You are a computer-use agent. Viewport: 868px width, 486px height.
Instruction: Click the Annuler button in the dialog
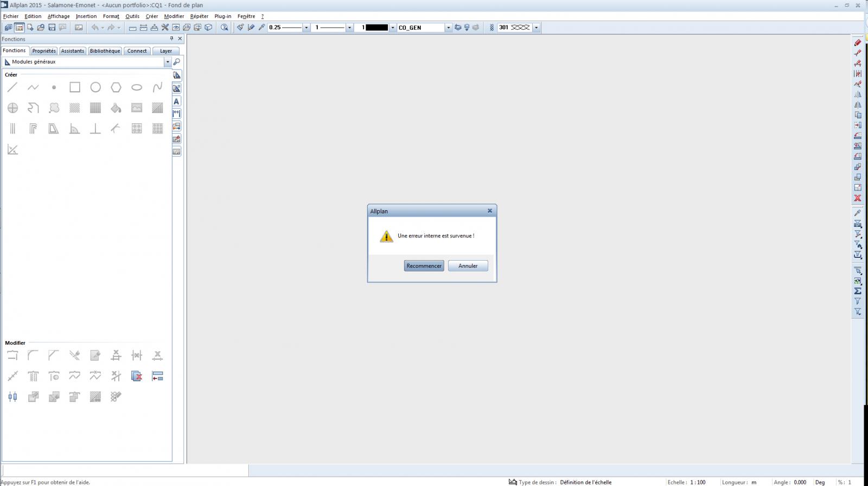(x=468, y=266)
